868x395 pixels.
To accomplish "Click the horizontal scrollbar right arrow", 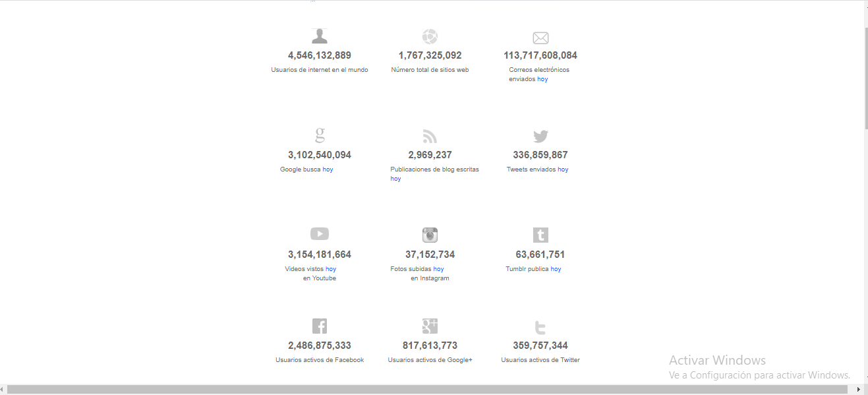I will (x=859, y=390).
